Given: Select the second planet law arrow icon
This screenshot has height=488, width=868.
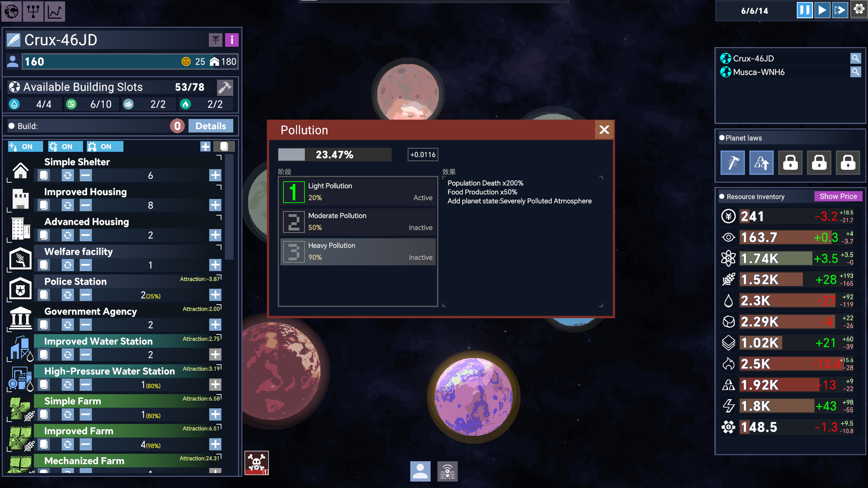Looking at the screenshot, I should (762, 163).
